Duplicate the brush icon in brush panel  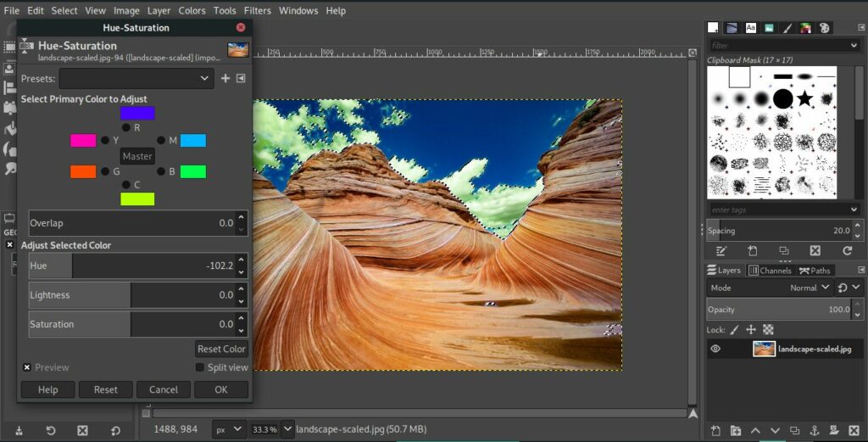coord(783,251)
